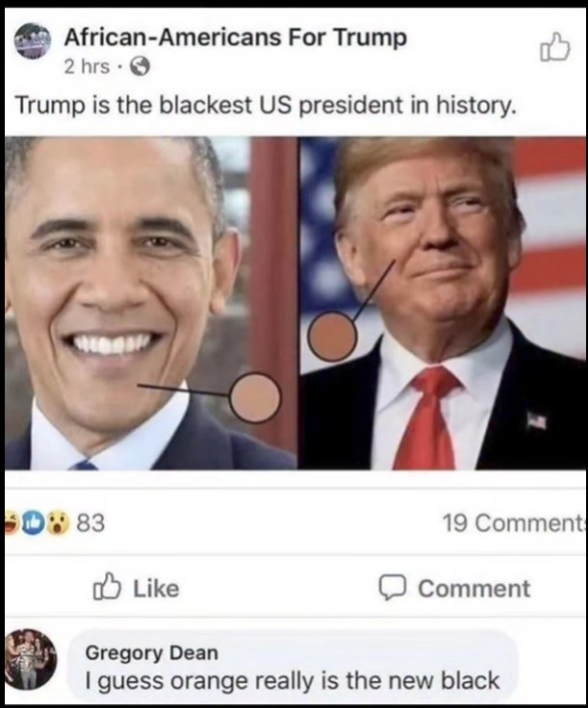Click the wow reaction emoji

57,522
